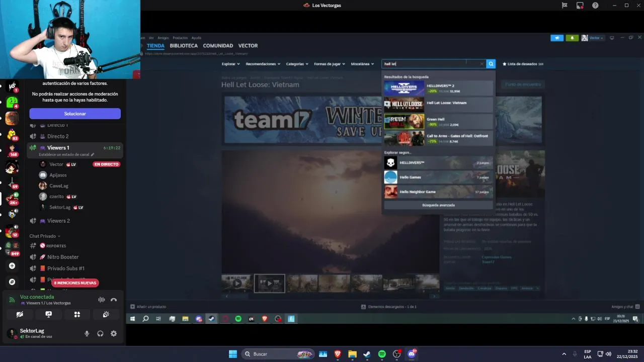Viewport: 644px width, 362px height.
Task: Disconnect from the voice call
Action: click(114, 300)
